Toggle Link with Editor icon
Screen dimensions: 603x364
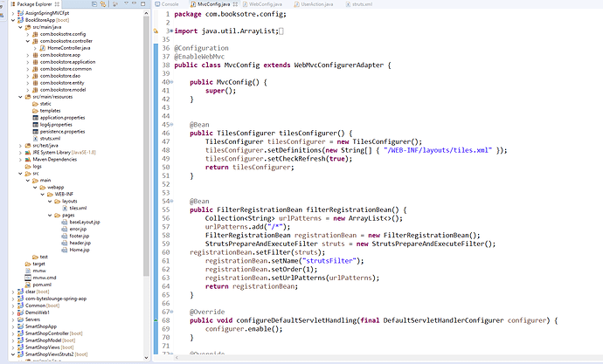pos(105,4)
